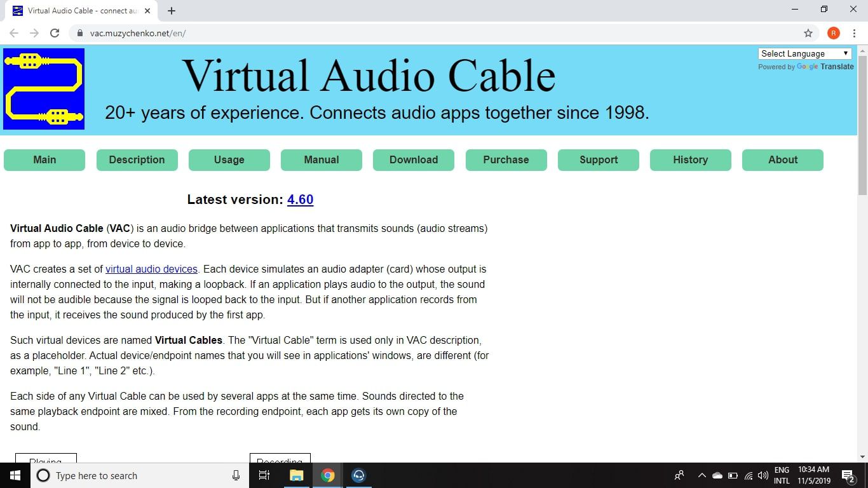
Task: Click the ENG INTL language indicator
Action: 782,475
